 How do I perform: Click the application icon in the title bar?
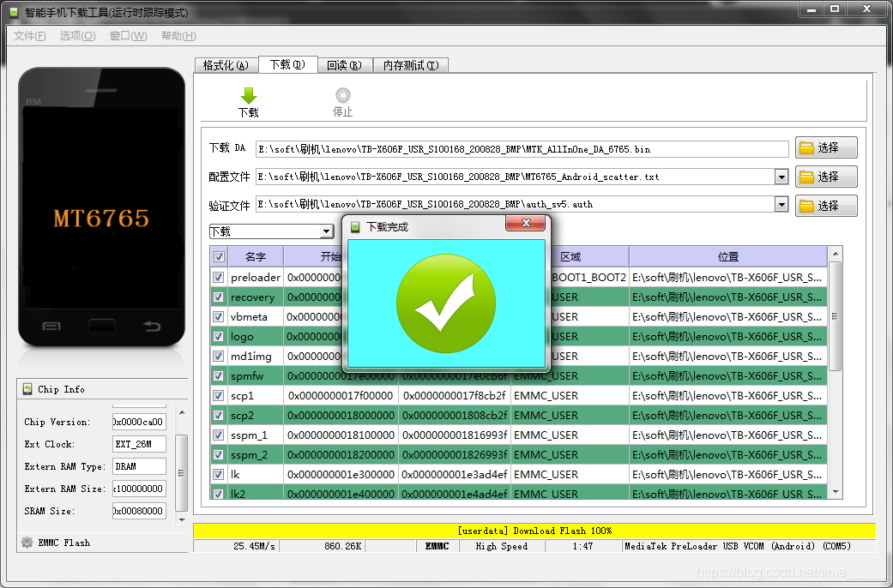(x=13, y=12)
